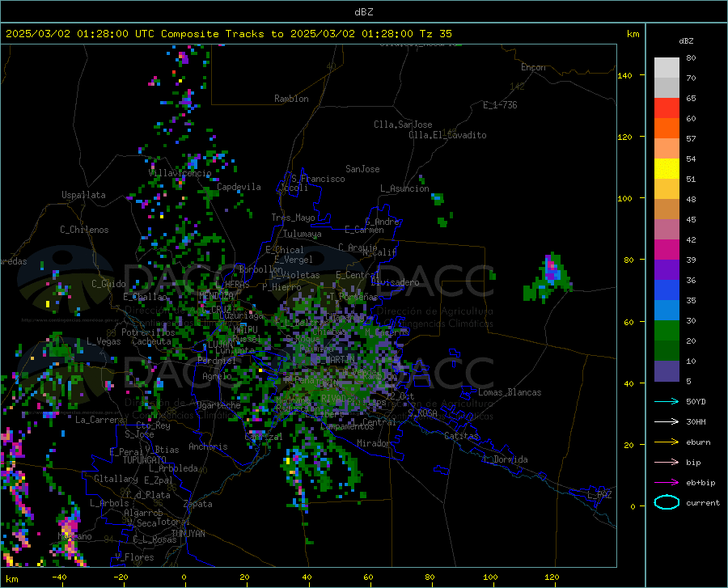728x588 pixels.
Task: Click the 'Ugarteche' map label
Action: point(218,405)
